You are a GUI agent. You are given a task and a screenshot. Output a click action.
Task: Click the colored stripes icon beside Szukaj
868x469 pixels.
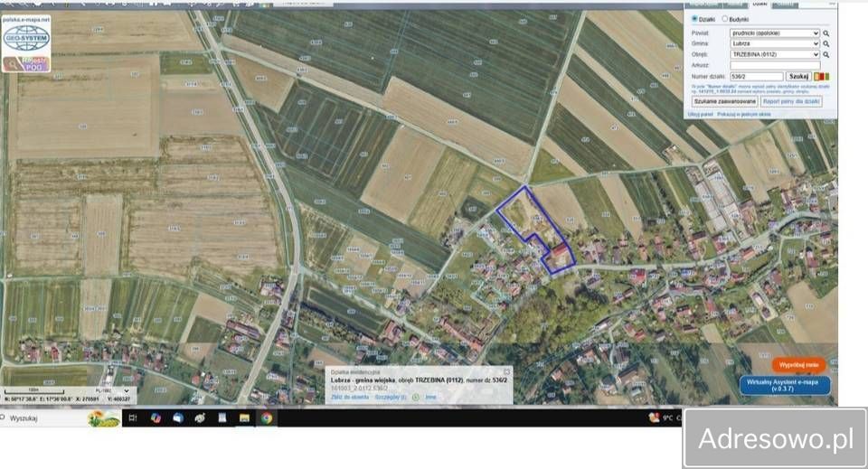click(x=822, y=76)
